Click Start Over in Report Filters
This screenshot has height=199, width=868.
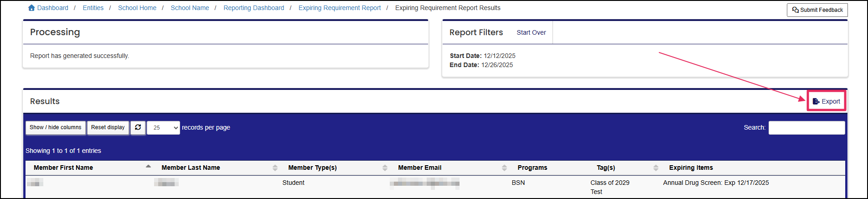tap(531, 32)
